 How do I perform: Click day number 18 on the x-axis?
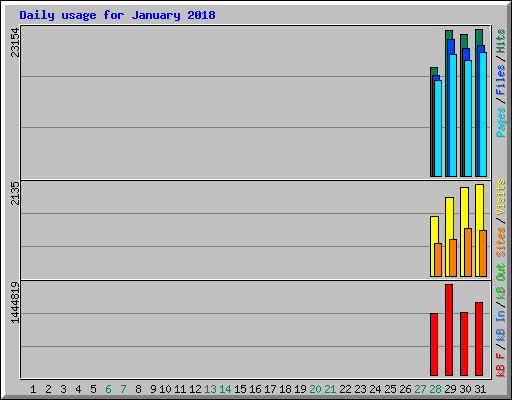(x=285, y=389)
